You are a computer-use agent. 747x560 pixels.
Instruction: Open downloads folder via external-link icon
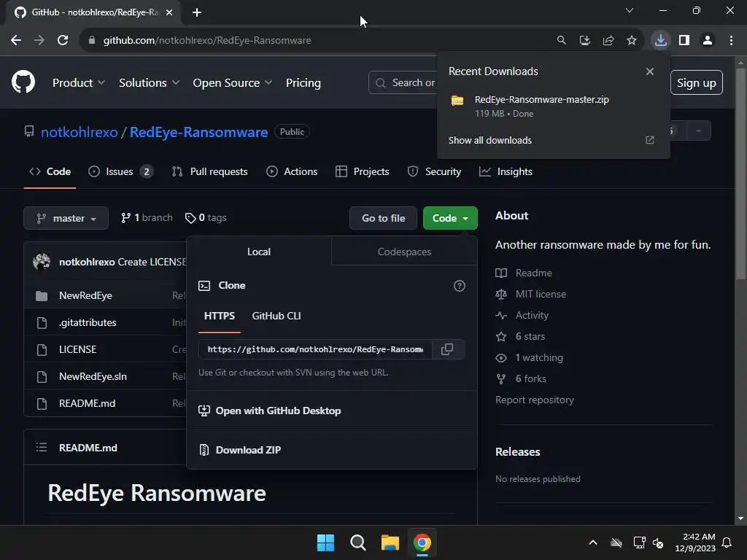tap(650, 140)
